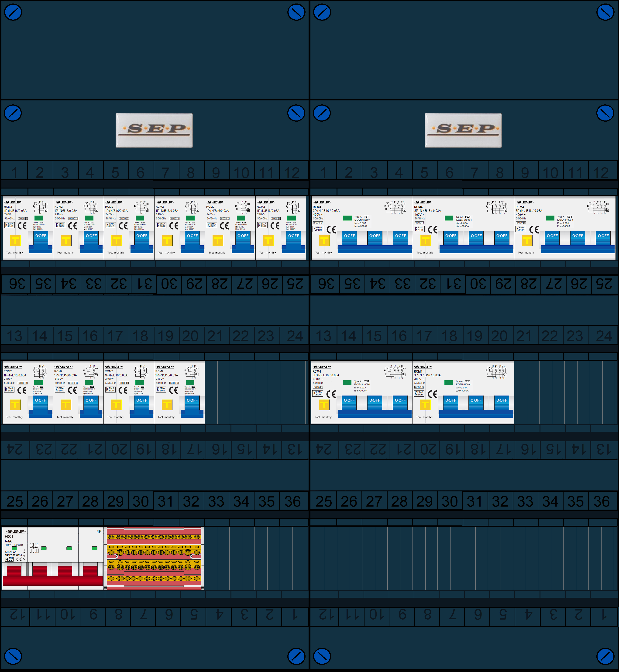
Task: Flip the O-OFF switch under slots 15-16, left panel
Action: (91, 406)
